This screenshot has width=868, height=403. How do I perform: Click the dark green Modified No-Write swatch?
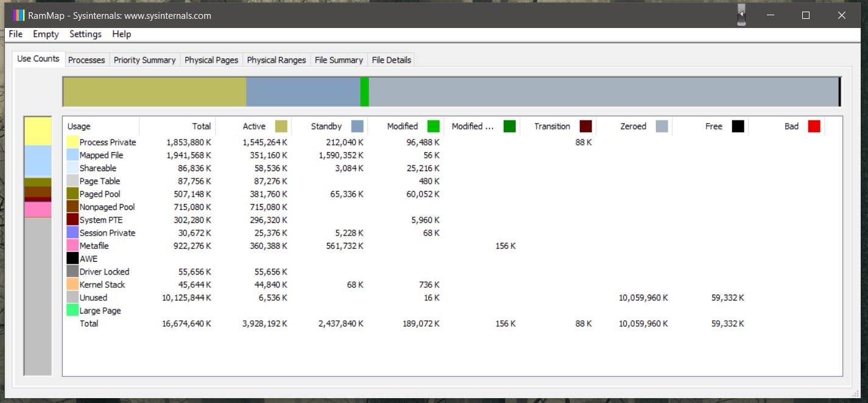[509, 126]
